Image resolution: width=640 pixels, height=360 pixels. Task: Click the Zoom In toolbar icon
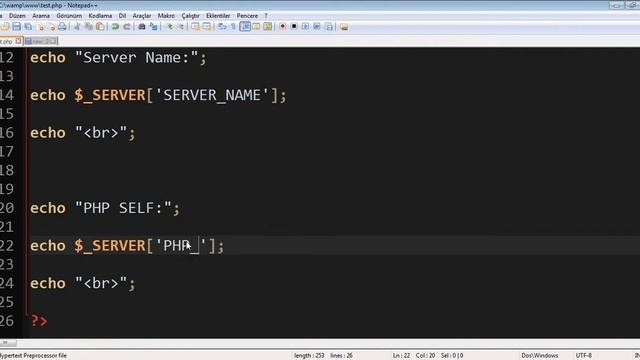tap(169, 27)
